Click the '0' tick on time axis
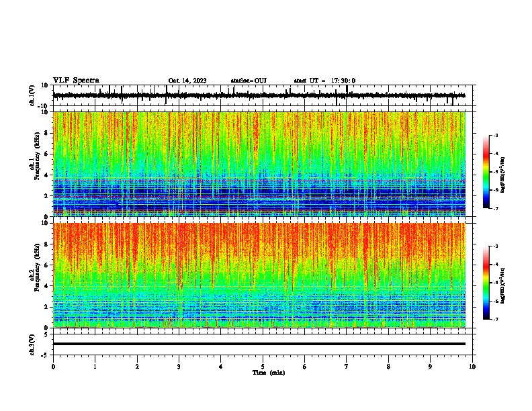532x411 pixels. 53,367
